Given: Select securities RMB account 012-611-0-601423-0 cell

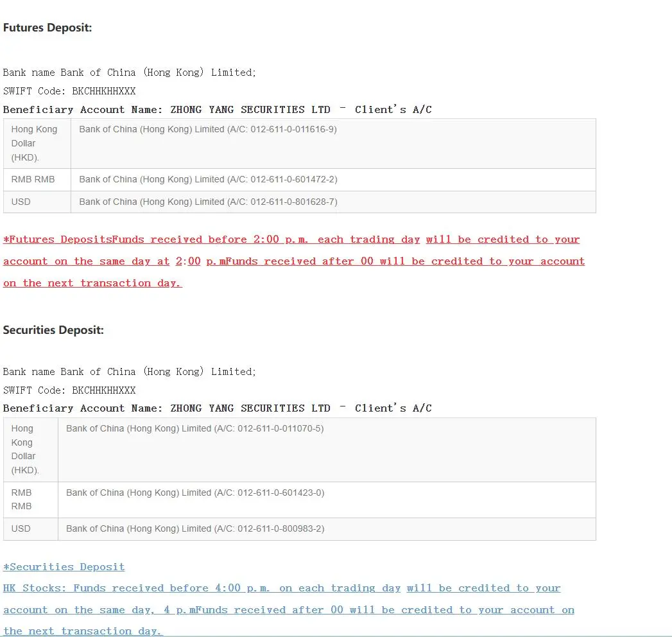Looking at the screenshot, I should pos(327,500).
